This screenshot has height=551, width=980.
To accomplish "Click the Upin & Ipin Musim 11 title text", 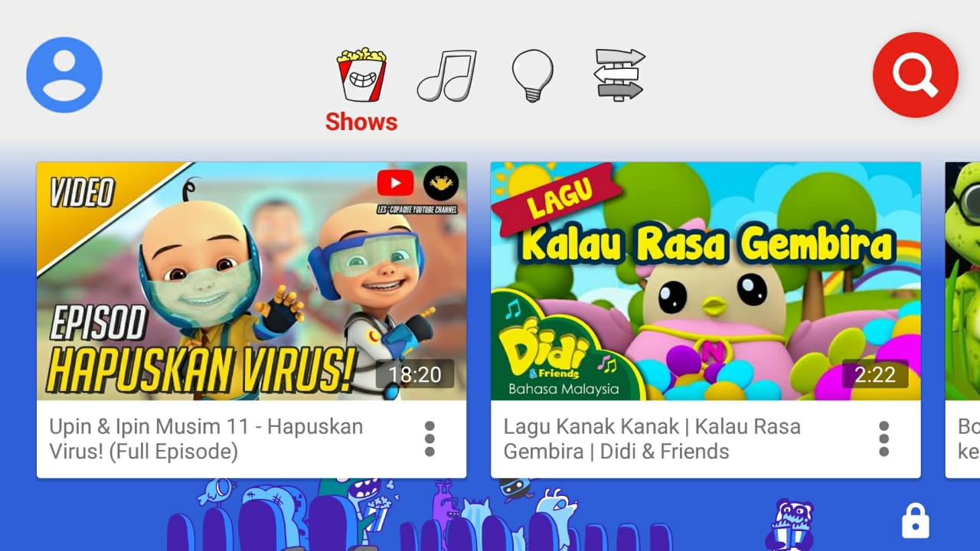I will coord(206,439).
